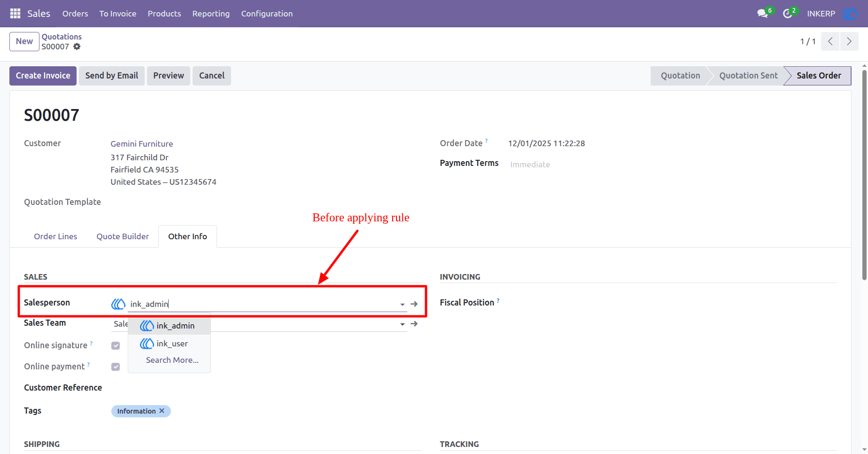Viewport: 868px width, 454px height.
Task: Open the Products menu
Action: (x=164, y=14)
